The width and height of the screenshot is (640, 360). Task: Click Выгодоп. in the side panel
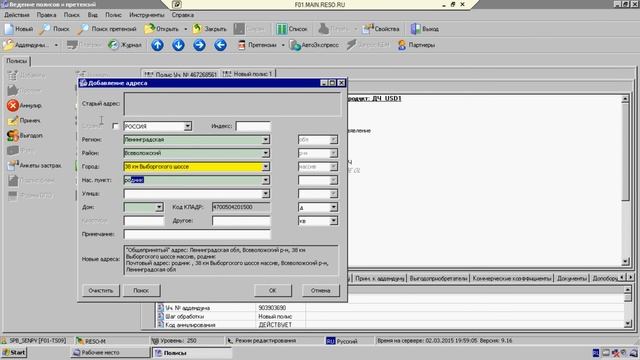pos(25,136)
